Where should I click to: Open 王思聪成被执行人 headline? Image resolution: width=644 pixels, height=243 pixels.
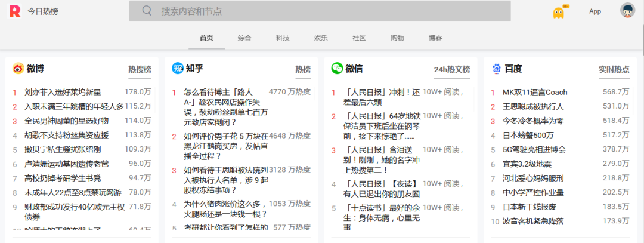tap(533, 106)
